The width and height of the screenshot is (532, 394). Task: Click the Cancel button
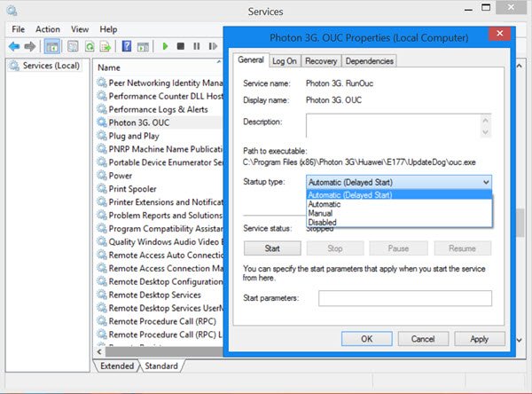point(423,339)
